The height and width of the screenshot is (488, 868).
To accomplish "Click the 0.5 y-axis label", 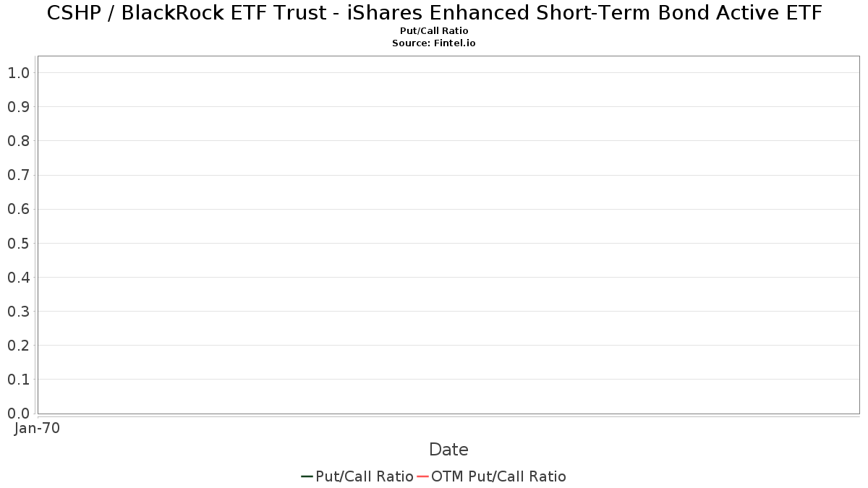I will pyautogui.click(x=19, y=243).
